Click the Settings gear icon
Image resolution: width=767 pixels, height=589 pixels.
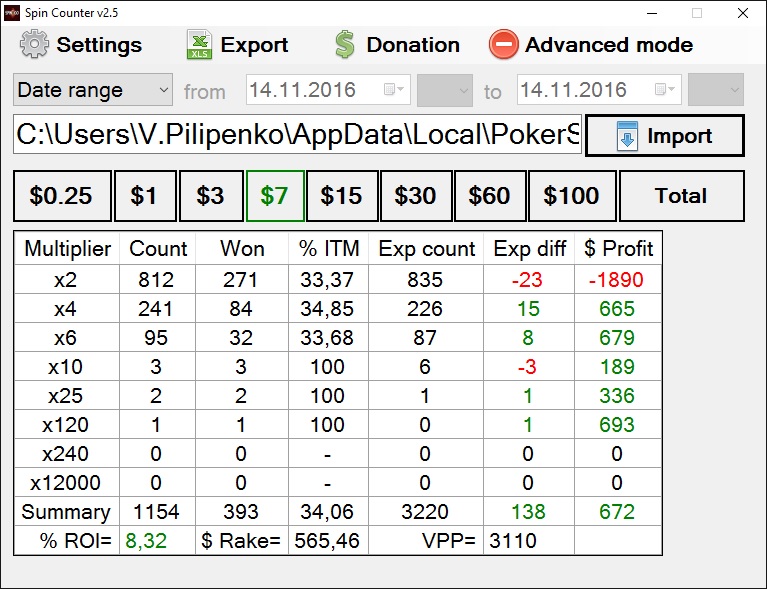[x=34, y=45]
